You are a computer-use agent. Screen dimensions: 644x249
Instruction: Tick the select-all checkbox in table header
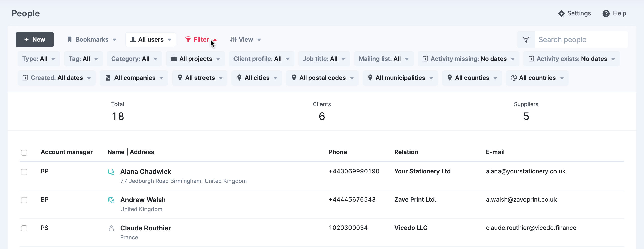pyautogui.click(x=24, y=153)
